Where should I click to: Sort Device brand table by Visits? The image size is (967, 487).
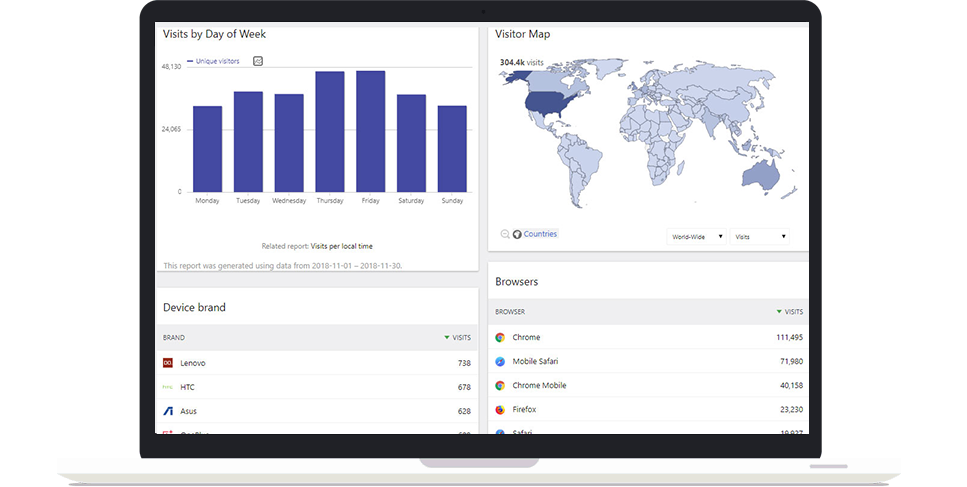coord(458,338)
